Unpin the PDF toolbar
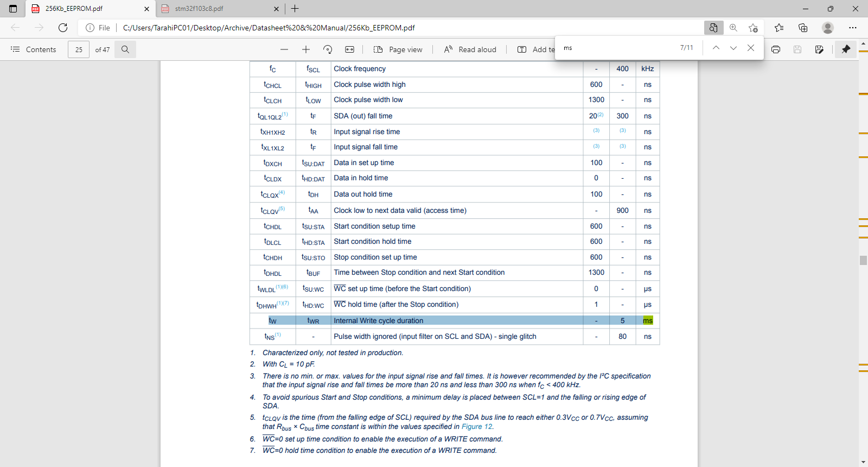Screen dimensions: 868x467 click(x=846, y=49)
